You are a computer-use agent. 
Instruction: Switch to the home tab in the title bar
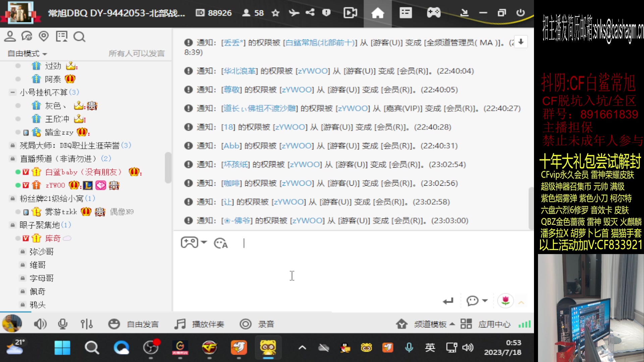(x=378, y=13)
